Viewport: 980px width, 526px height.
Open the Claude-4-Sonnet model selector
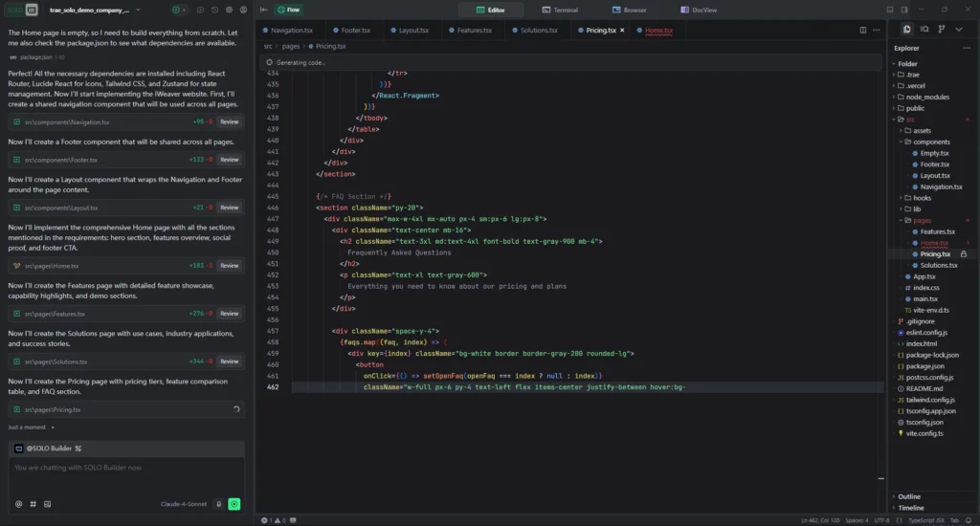[183, 504]
